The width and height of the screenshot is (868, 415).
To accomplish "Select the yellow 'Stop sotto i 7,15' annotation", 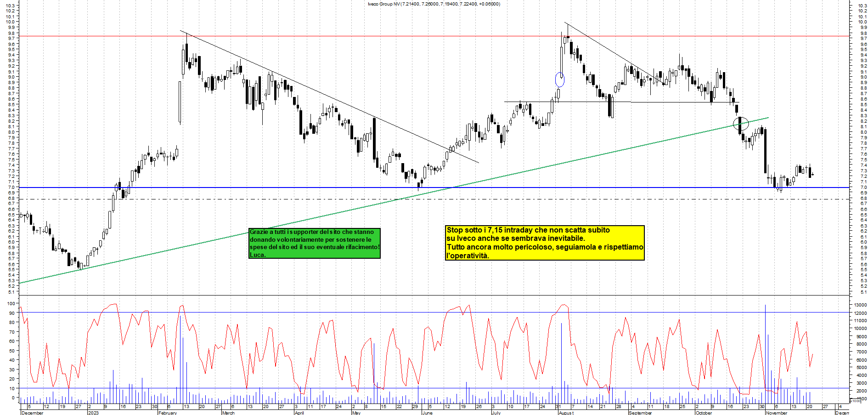I will pos(545,243).
